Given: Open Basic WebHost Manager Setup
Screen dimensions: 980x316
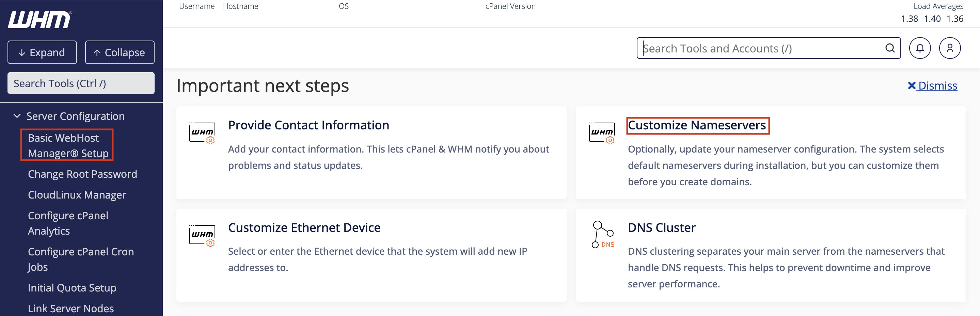Looking at the screenshot, I should pos(68,145).
